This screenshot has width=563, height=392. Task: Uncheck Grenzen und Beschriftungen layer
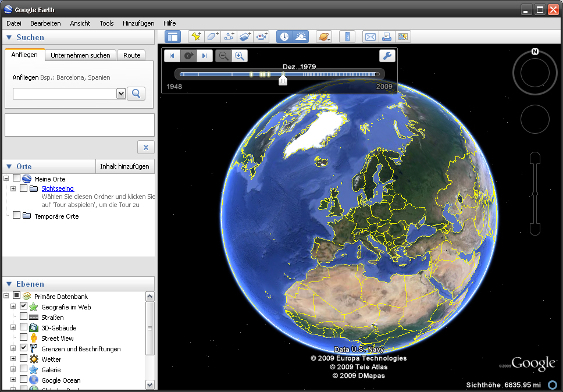[x=23, y=347]
